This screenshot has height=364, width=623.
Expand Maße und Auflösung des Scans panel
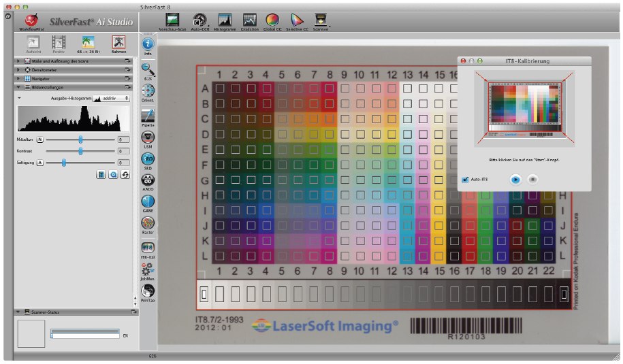pos(18,61)
